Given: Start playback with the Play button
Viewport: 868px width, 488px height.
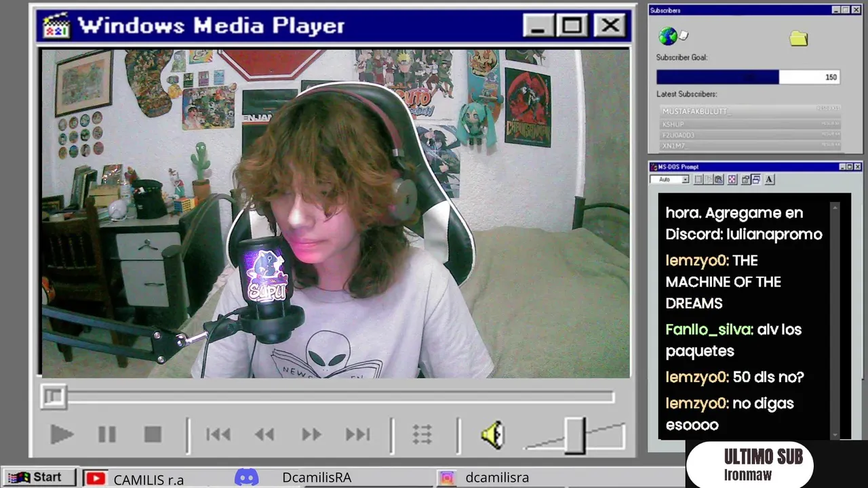Looking at the screenshot, I should (62, 434).
